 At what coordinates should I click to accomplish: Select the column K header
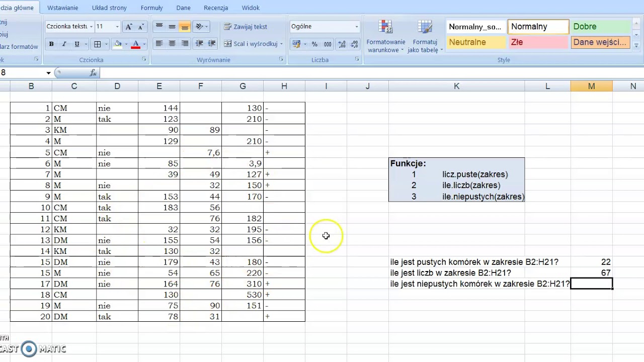[x=456, y=86]
